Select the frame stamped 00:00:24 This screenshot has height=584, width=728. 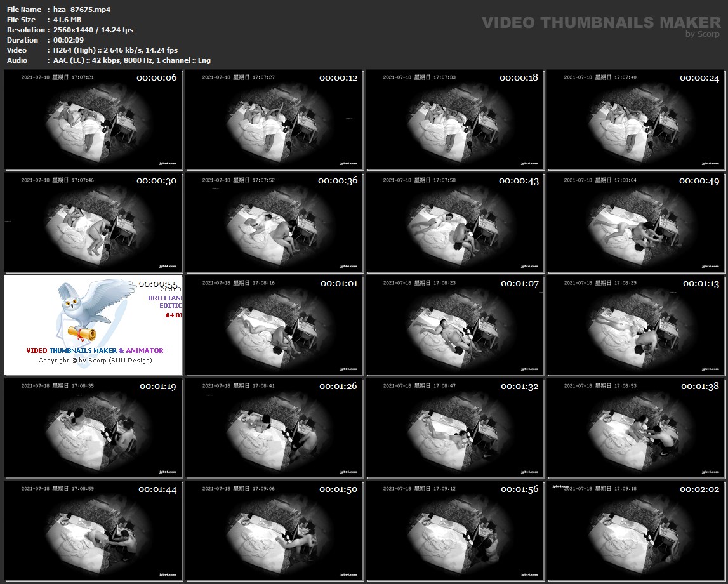(x=635, y=120)
